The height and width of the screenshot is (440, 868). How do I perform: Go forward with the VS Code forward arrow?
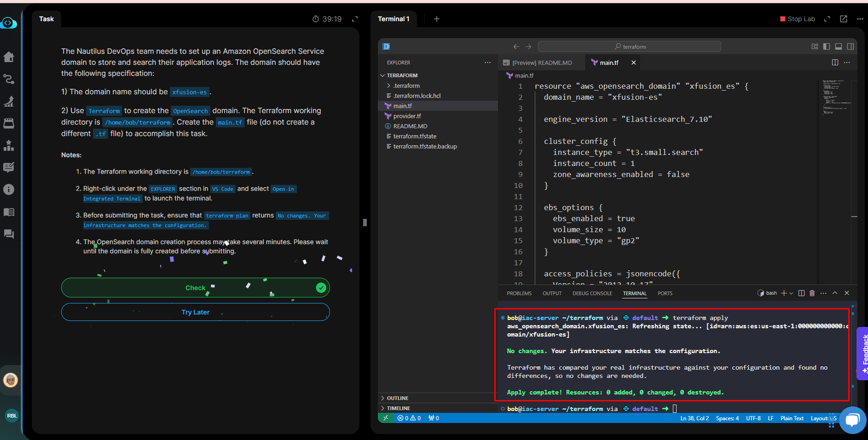tap(528, 46)
